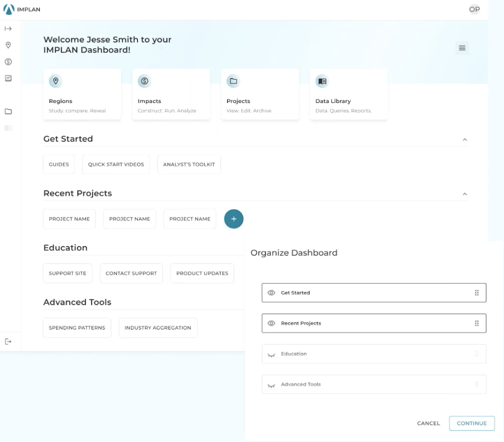Open Projects from sidebar folder icon
The image size is (504, 442).
tap(8, 111)
